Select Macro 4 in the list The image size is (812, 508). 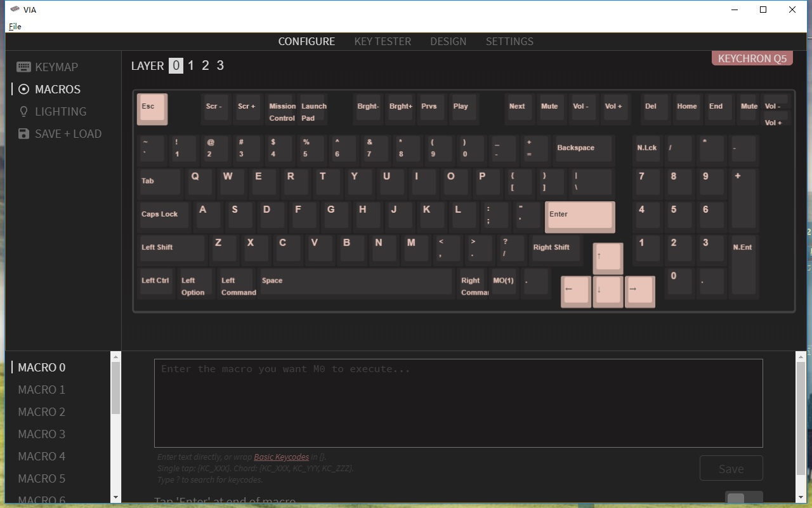42,456
